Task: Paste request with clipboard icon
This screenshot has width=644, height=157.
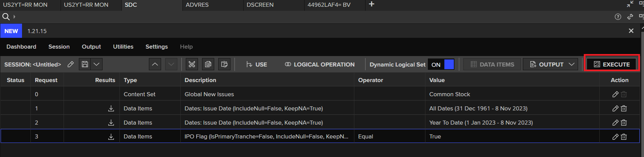Action: coord(224,64)
